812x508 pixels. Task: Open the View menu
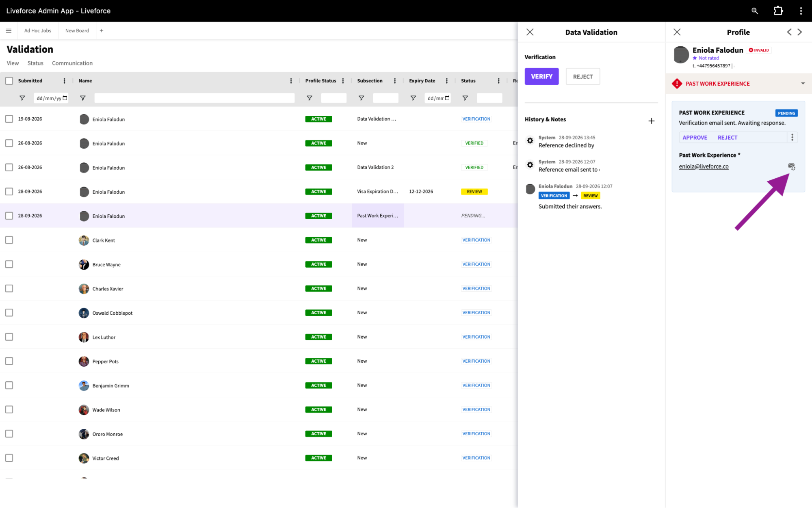[13, 63]
